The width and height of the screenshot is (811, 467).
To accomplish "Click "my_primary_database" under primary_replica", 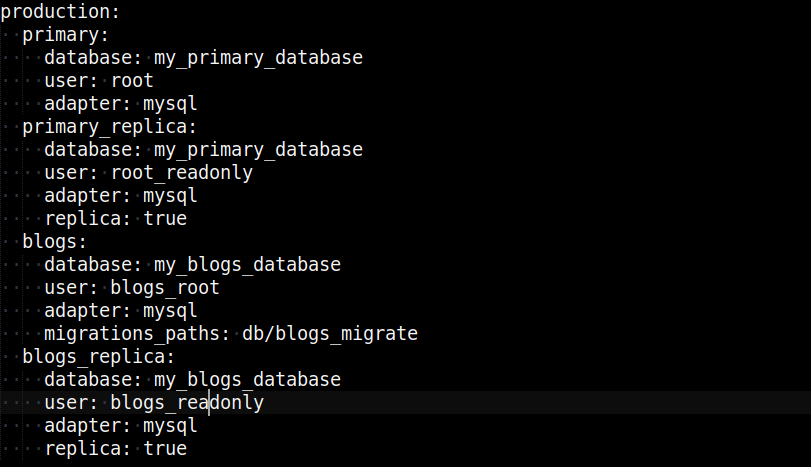I will point(258,149).
